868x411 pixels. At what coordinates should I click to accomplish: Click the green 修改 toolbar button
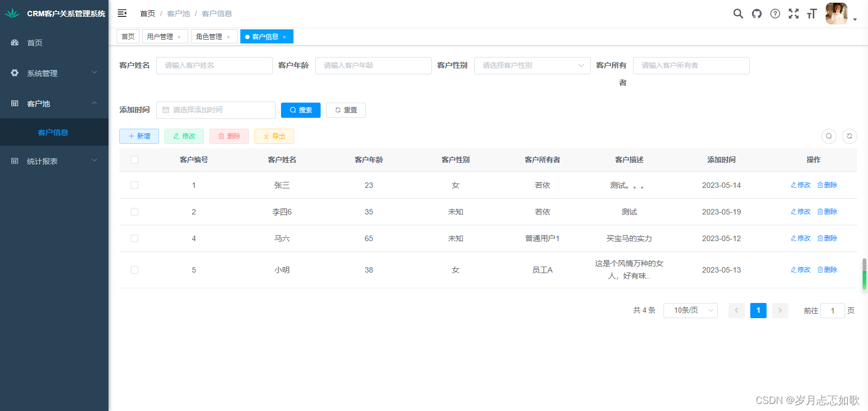click(x=184, y=136)
